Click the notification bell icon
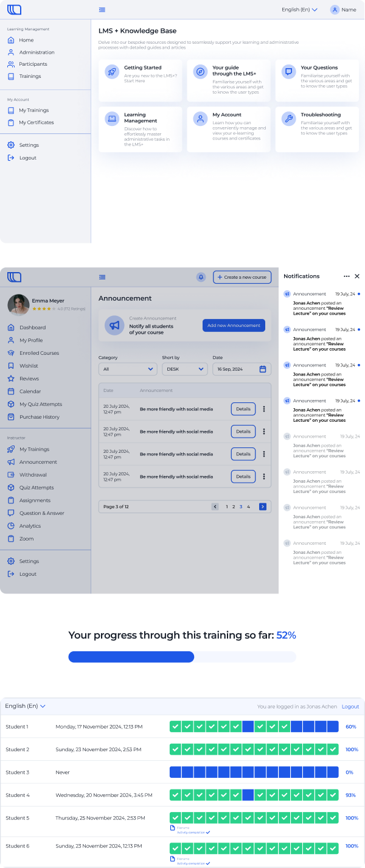365x868 pixels. point(201,277)
